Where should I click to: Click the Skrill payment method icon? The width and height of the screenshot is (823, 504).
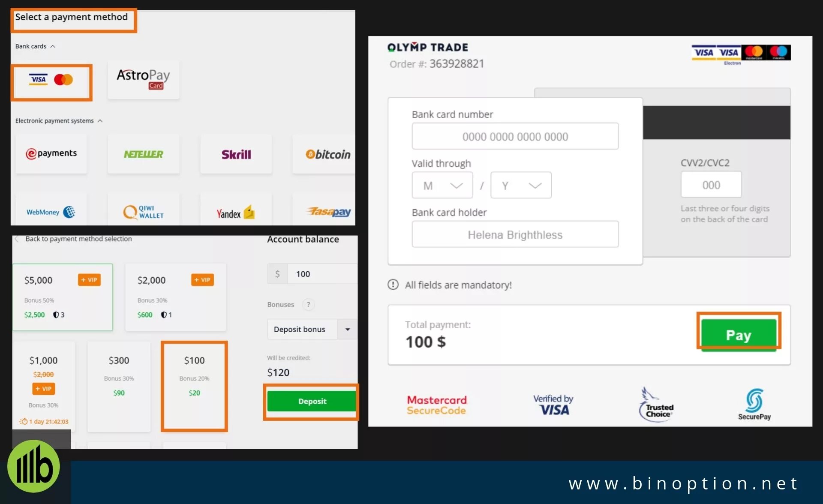pyautogui.click(x=235, y=154)
